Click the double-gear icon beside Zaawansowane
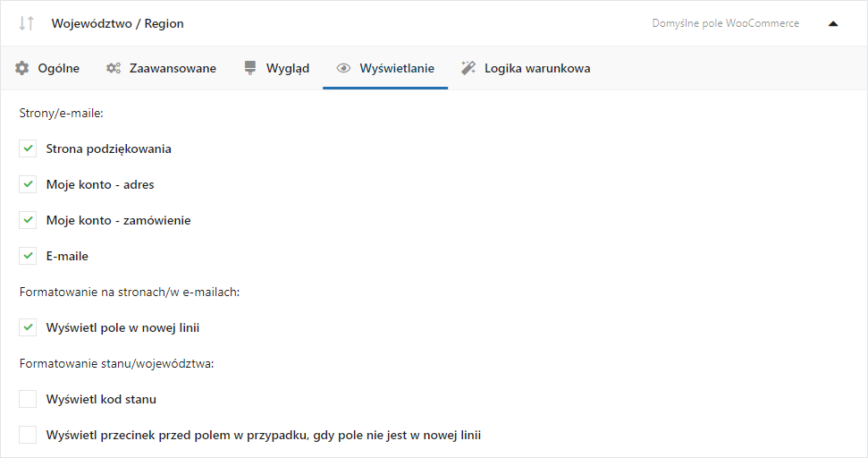The width and height of the screenshot is (868, 458). [114, 68]
